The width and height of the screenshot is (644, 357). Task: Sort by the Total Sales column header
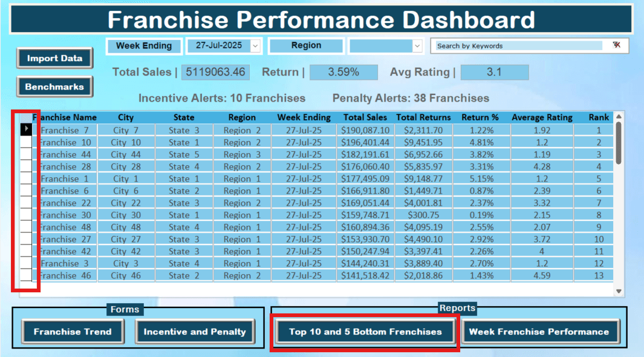(x=365, y=117)
